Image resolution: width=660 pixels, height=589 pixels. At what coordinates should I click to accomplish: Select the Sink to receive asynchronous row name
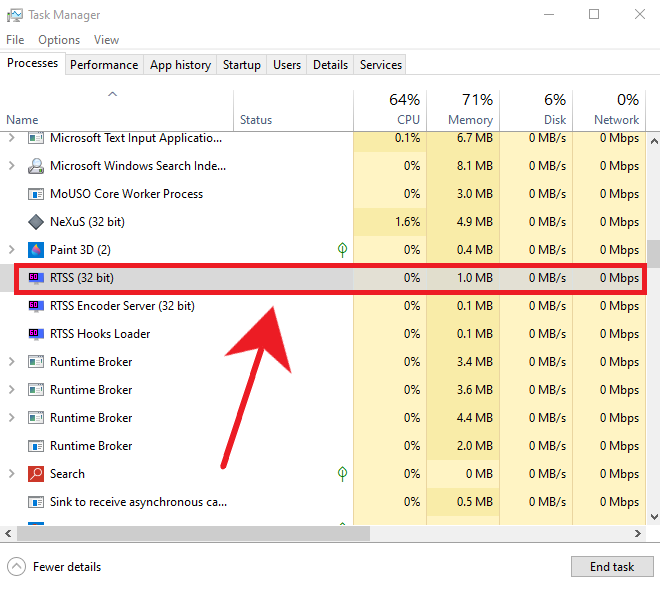(138, 502)
